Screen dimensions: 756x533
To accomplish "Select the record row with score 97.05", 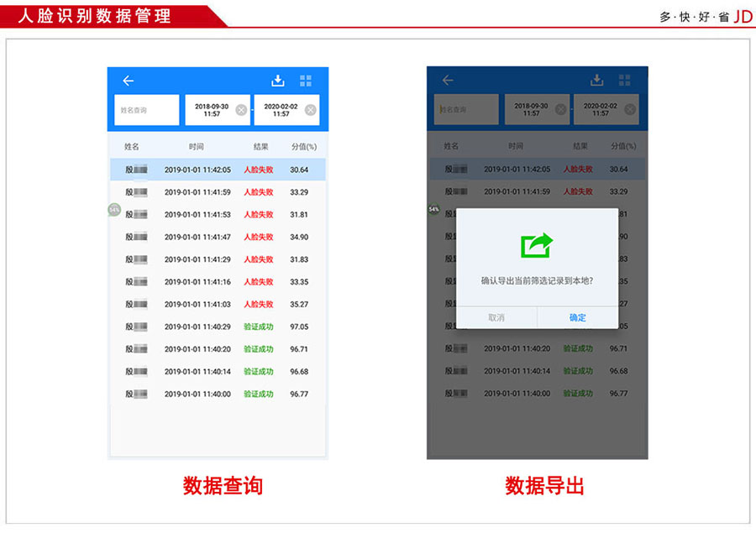I will 217,327.
